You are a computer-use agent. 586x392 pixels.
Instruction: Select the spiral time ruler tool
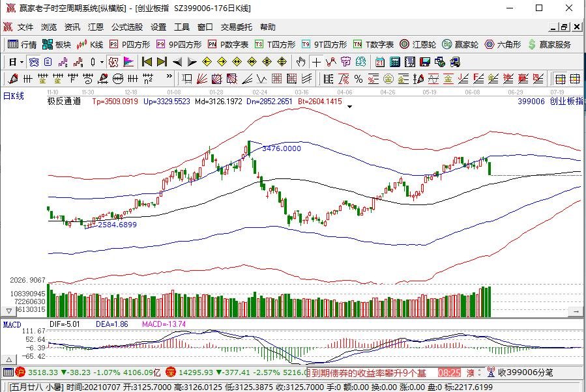[x=88, y=79]
